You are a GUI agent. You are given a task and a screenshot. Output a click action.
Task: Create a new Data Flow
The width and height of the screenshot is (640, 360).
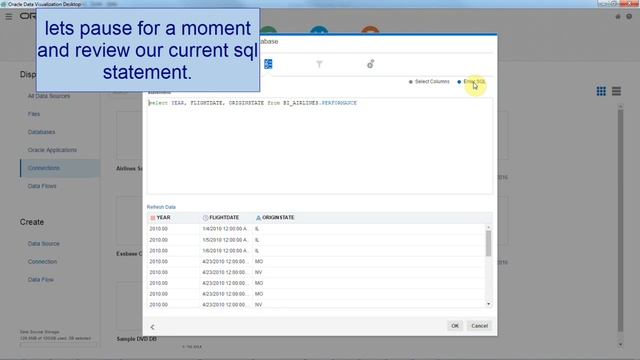(x=41, y=279)
